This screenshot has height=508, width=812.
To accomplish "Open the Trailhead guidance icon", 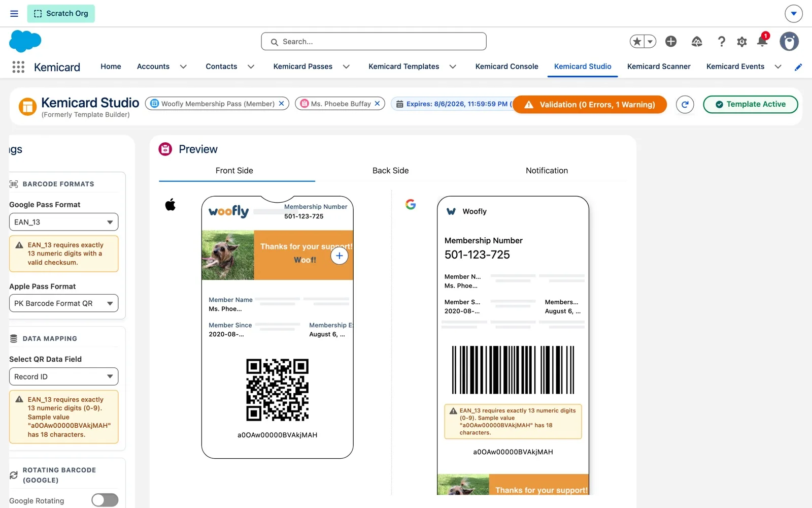I will (x=697, y=42).
